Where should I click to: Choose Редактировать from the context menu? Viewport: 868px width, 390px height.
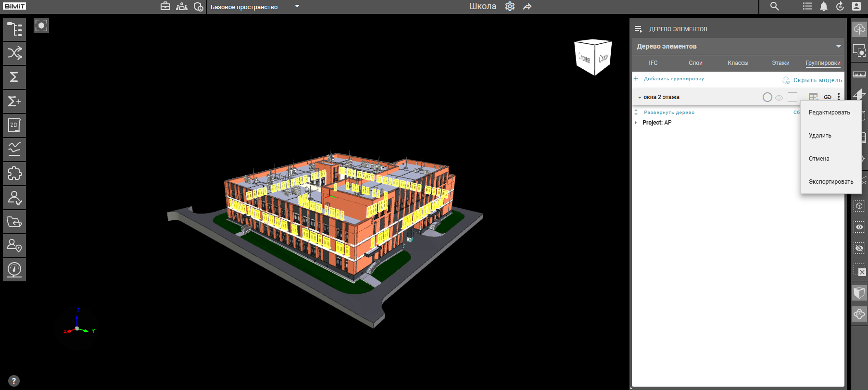[829, 113]
